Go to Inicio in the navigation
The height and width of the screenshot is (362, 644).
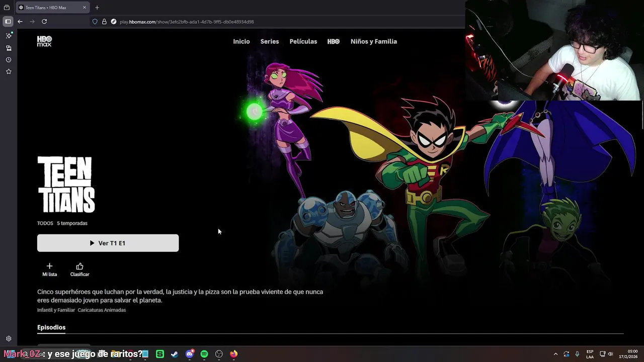point(242,41)
